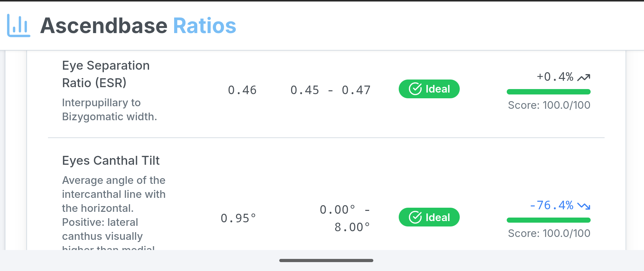Click the green score bar for Eyes Canthal Tilt
This screenshot has height=271, width=644.
point(548,220)
